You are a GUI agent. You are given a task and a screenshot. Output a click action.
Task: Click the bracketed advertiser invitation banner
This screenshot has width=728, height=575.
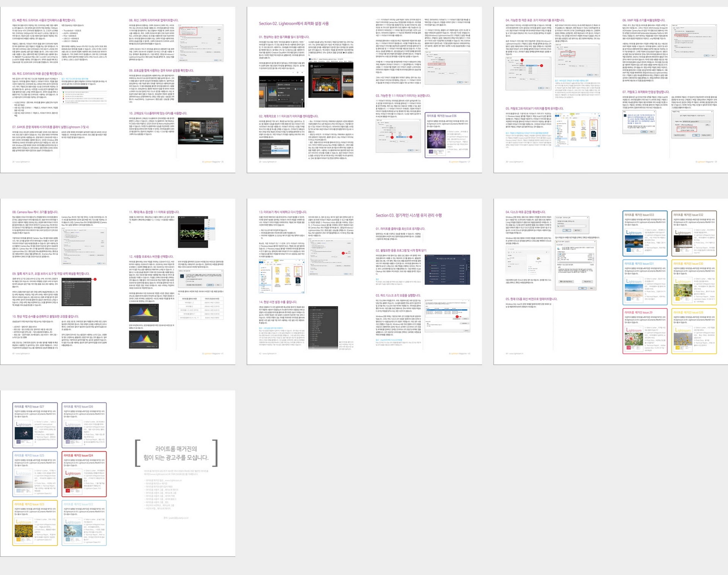(176, 453)
